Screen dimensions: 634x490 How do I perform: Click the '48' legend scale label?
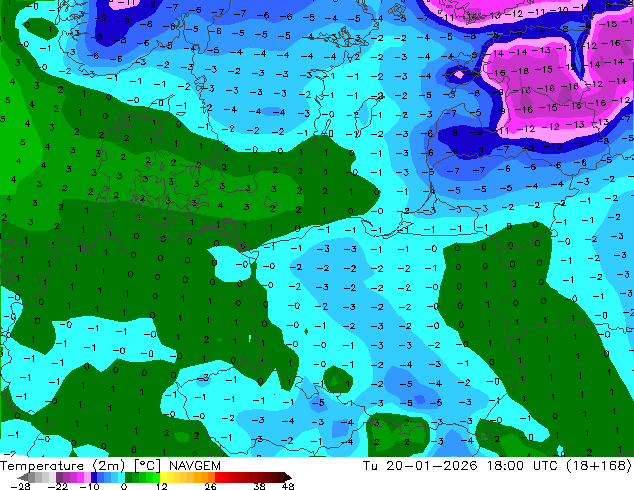(288, 486)
